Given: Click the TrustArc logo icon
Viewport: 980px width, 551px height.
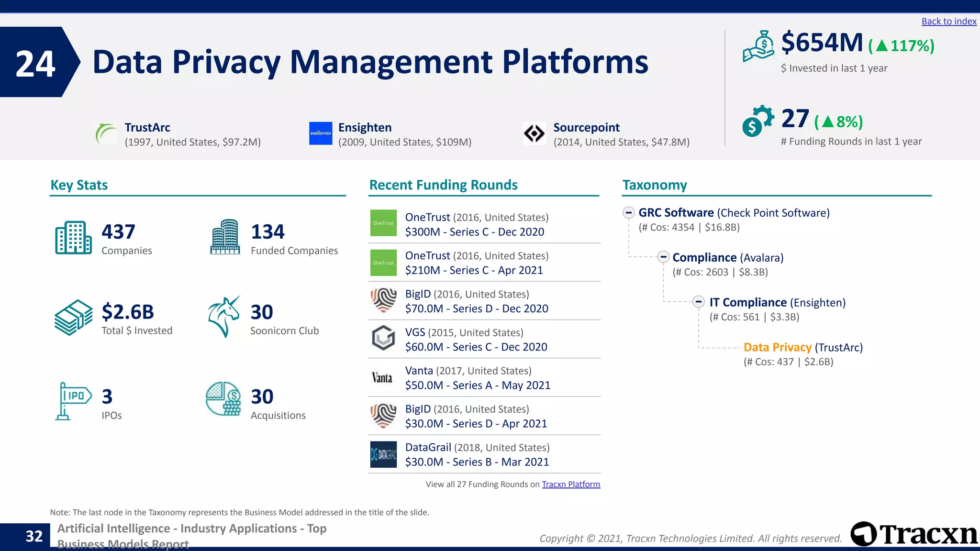Looking at the screenshot, I should [106, 134].
